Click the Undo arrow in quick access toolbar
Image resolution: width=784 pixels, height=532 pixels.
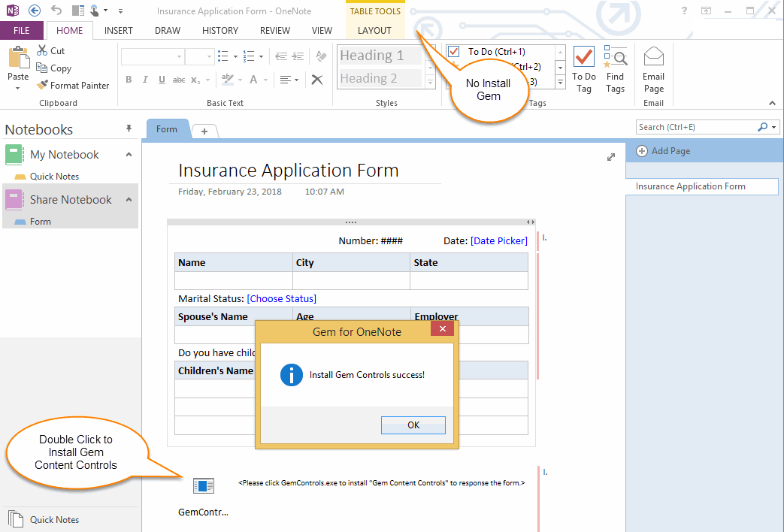coord(56,11)
